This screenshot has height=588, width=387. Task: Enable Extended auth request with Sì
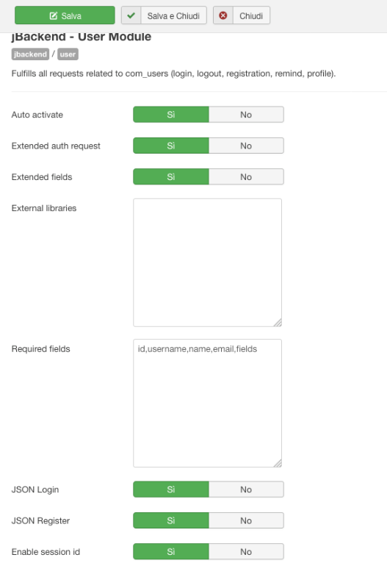click(x=171, y=146)
